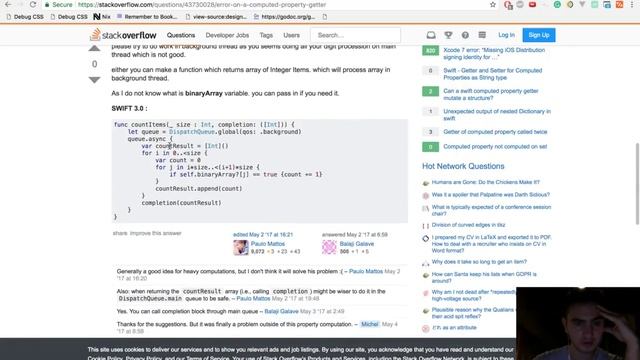Open Humans are Gone chickens question

click(x=485, y=182)
